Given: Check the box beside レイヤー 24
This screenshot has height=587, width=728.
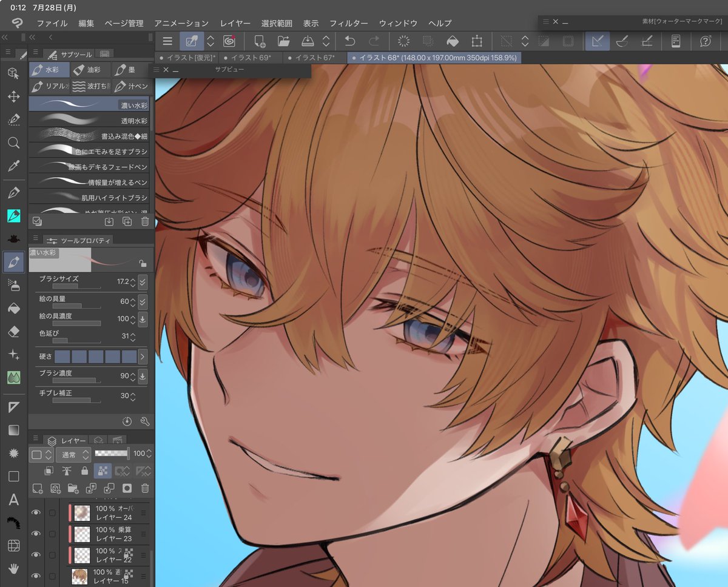Looking at the screenshot, I should click(x=52, y=513).
